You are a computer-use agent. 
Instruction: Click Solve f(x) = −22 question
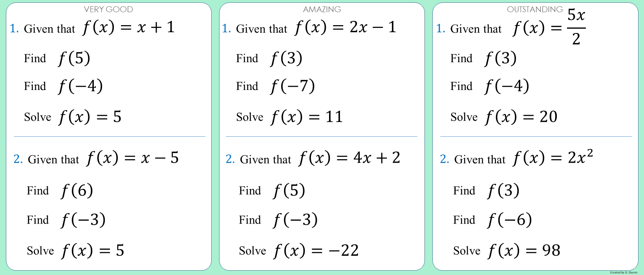click(x=299, y=251)
